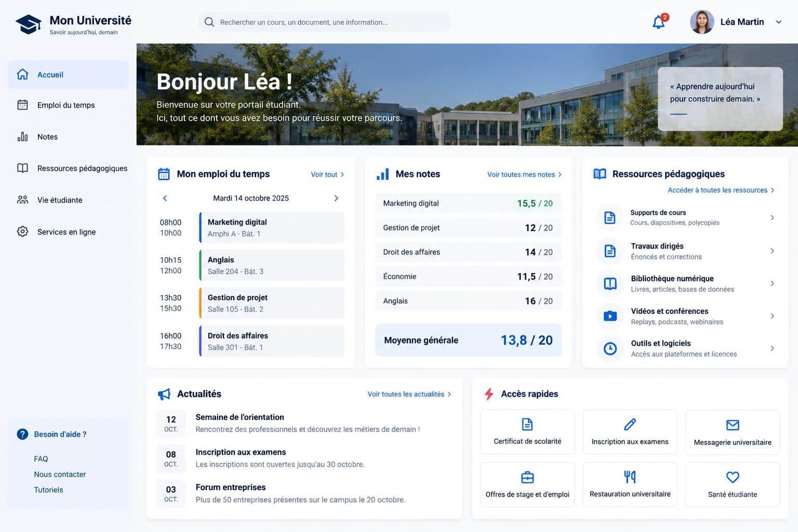The height and width of the screenshot is (532, 798).
Task: Click Voir tout schedule link
Action: pos(327,175)
